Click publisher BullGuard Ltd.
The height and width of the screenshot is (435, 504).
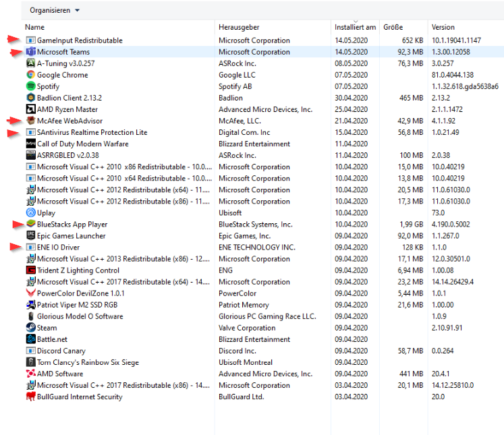click(241, 397)
